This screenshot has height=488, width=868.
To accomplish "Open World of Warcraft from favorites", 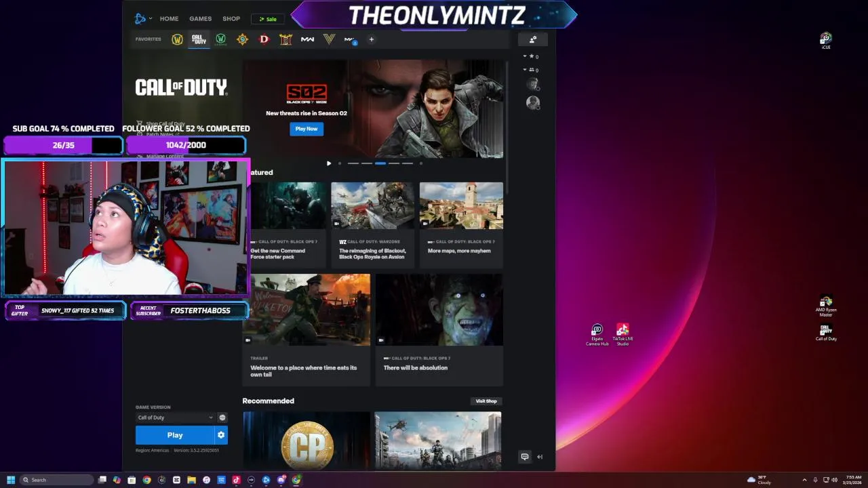I will pyautogui.click(x=177, y=39).
